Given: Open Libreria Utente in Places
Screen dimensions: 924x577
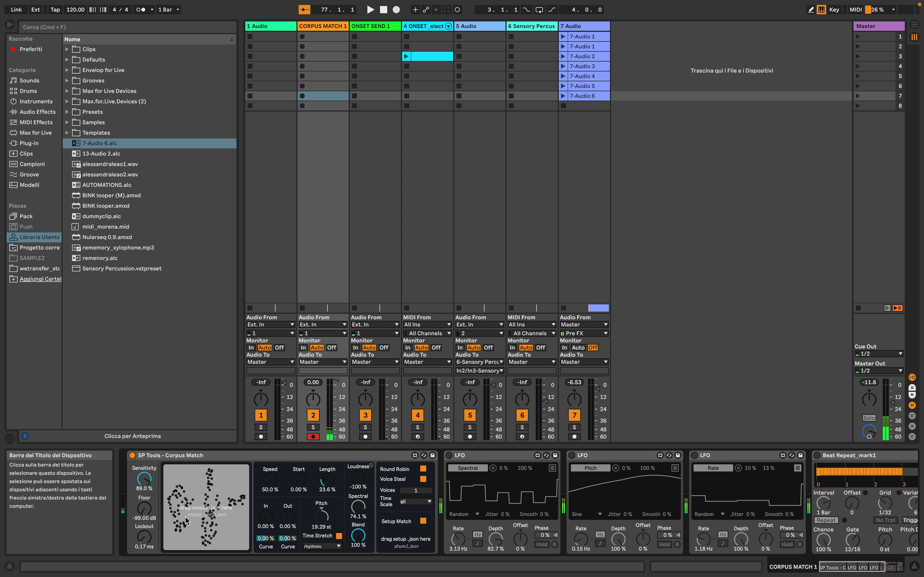Looking at the screenshot, I should click(39, 237).
